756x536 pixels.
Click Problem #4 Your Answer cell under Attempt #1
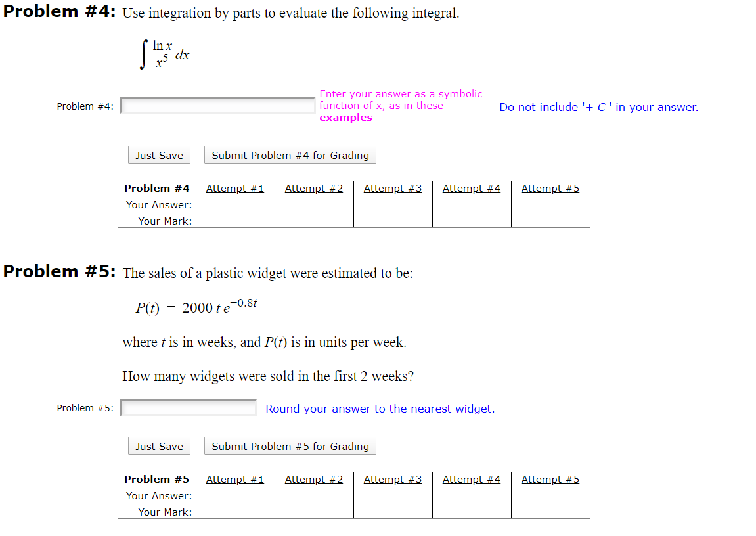click(x=235, y=204)
